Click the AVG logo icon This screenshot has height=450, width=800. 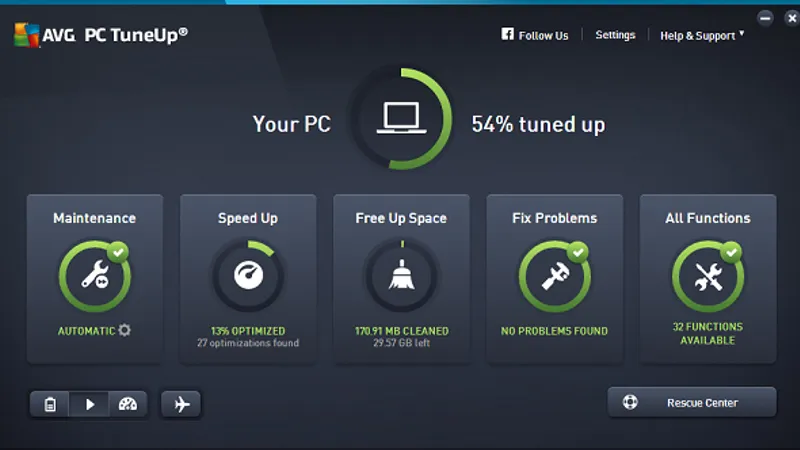(x=27, y=35)
